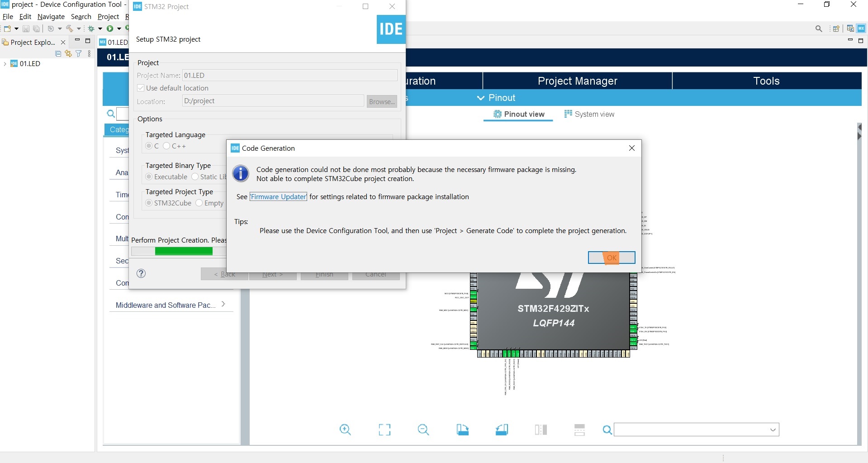
Task: Open the Project Explorer filter icon
Action: (79, 53)
